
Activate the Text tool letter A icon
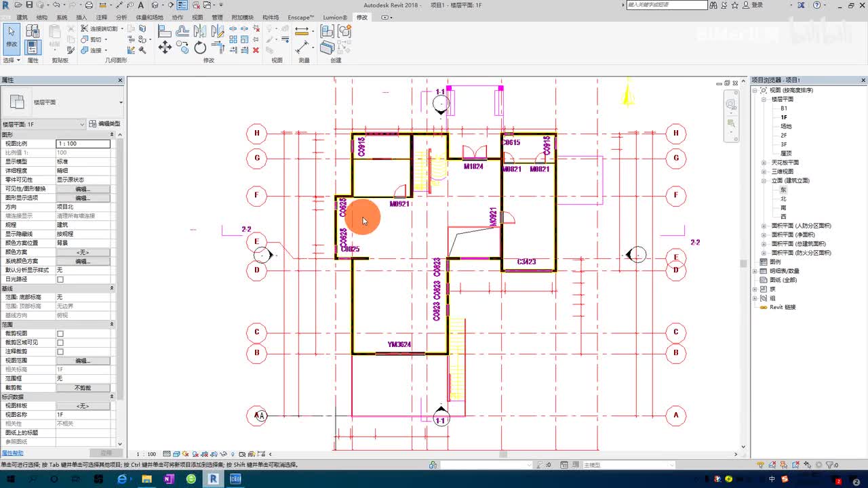click(140, 5)
